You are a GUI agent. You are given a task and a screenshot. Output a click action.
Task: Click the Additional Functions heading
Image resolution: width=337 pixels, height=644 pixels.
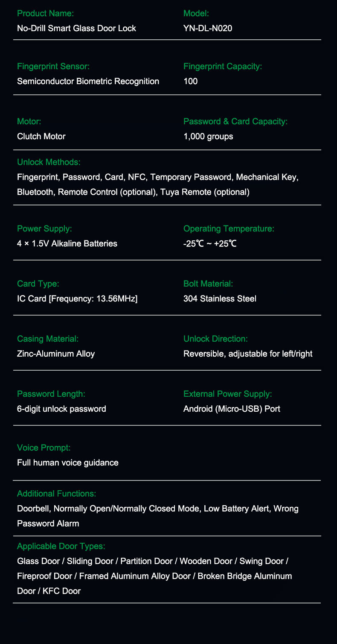(56, 494)
